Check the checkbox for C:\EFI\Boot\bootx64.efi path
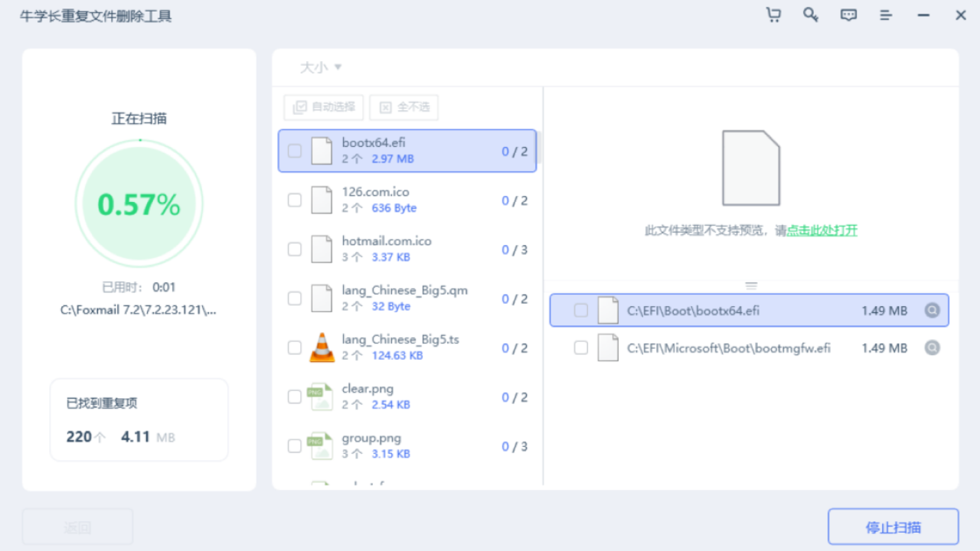Image resolution: width=980 pixels, height=551 pixels. [x=581, y=310]
